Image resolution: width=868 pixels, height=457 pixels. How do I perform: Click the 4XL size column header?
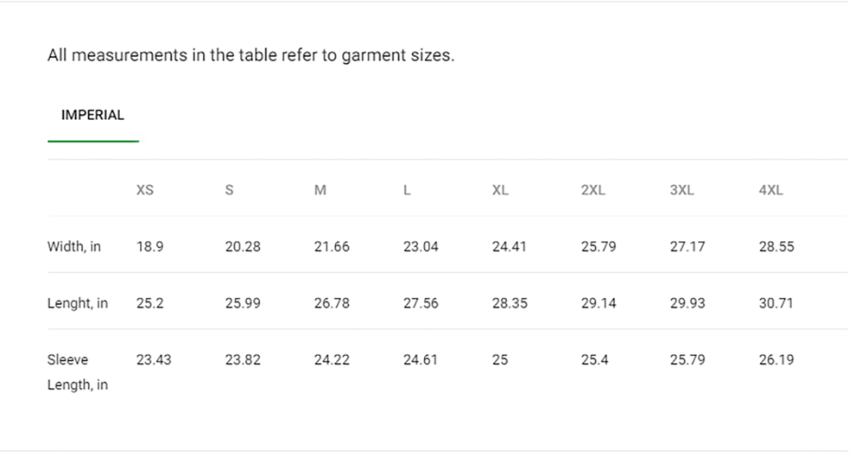[770, 190]
